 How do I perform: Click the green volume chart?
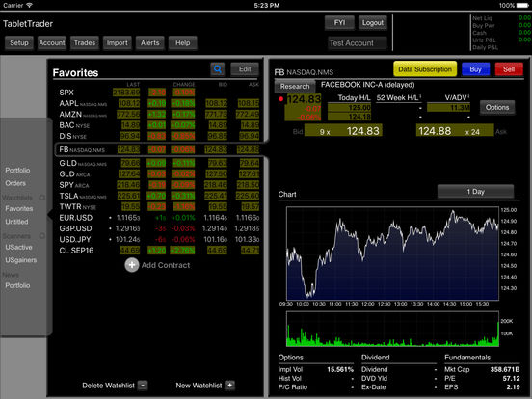pyautogui.click(x=392, y=329)
